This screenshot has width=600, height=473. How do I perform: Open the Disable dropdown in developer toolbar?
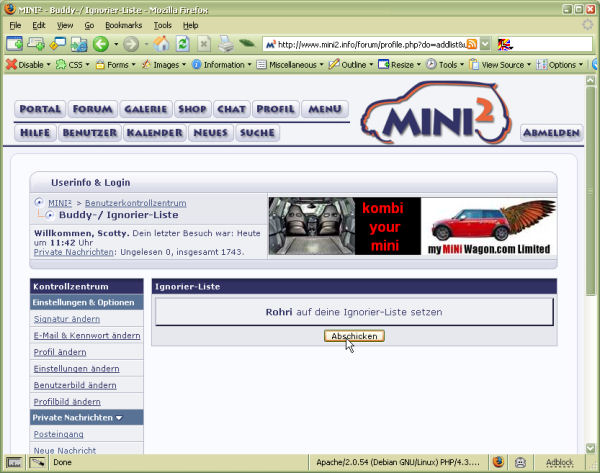[x=28, y=64]
